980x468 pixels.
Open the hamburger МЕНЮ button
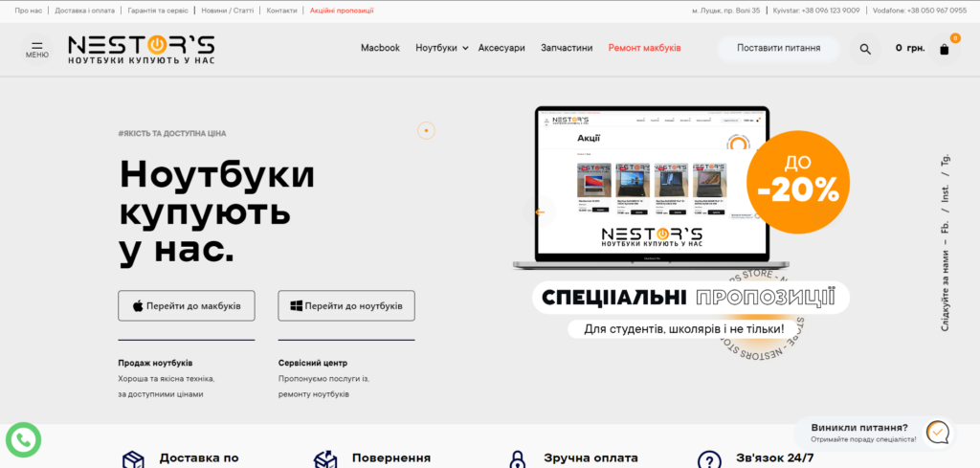pyautogui.click(x=37, y=50)
